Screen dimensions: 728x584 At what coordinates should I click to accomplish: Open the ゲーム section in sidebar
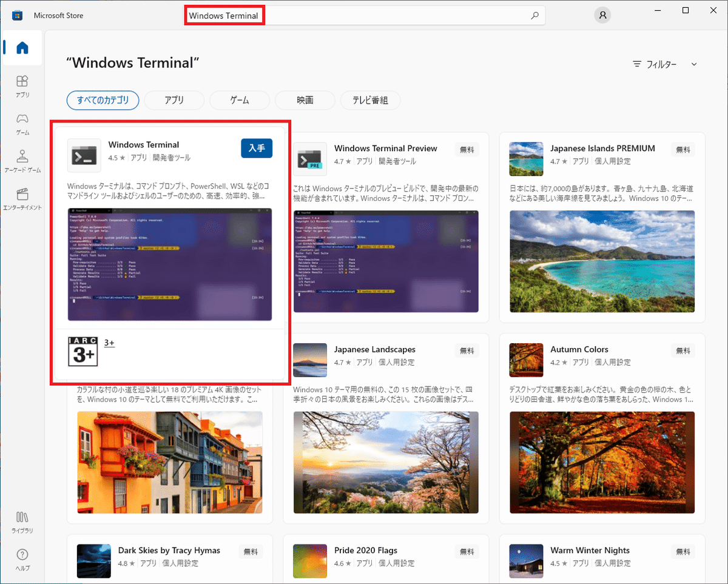pyautogui.click(x=22, y=124)
